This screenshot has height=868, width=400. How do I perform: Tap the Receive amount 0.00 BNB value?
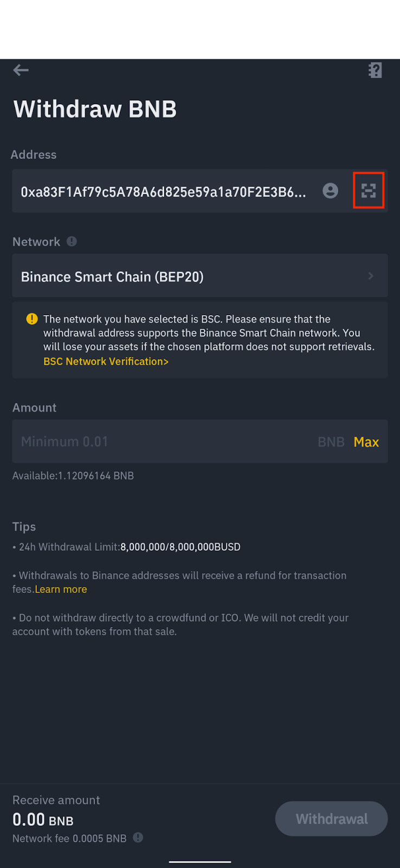point(43,820)
